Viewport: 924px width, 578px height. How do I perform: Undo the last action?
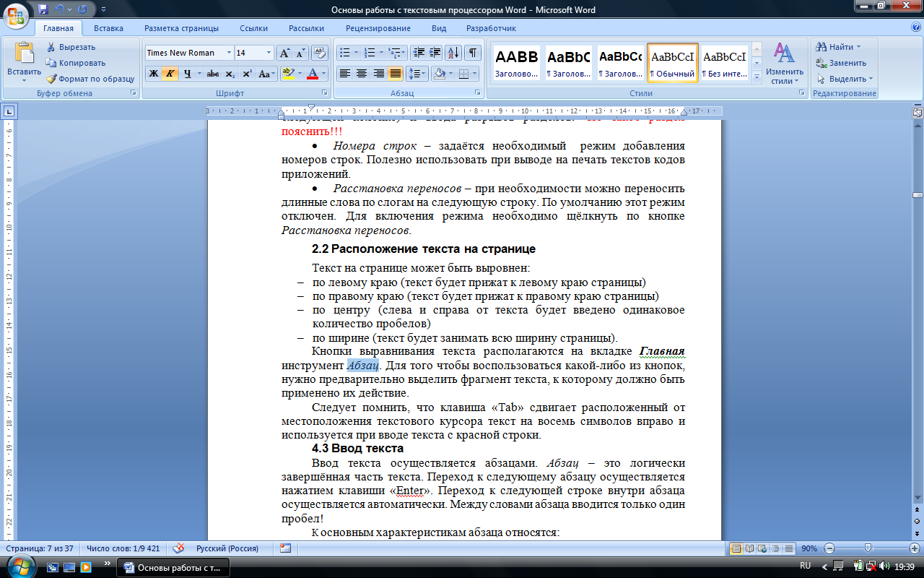click(x=58, y=9)
